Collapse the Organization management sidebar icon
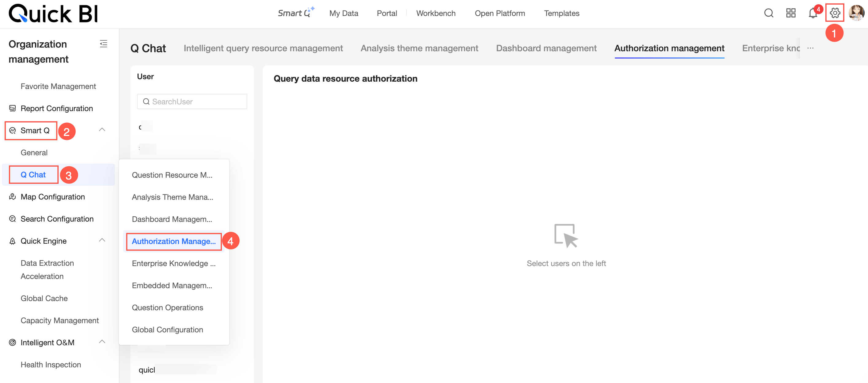The height and width of the screenshot is (383, 868). [x=103, y=44]
